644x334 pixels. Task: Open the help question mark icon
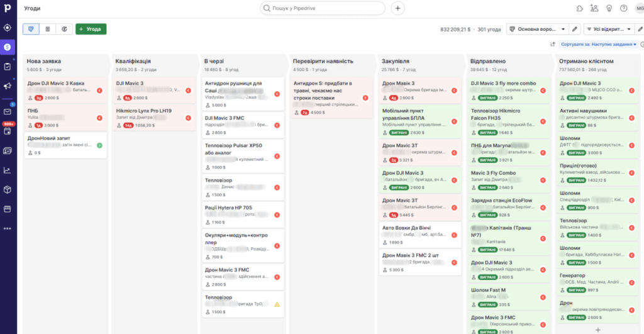pos(623,8)
